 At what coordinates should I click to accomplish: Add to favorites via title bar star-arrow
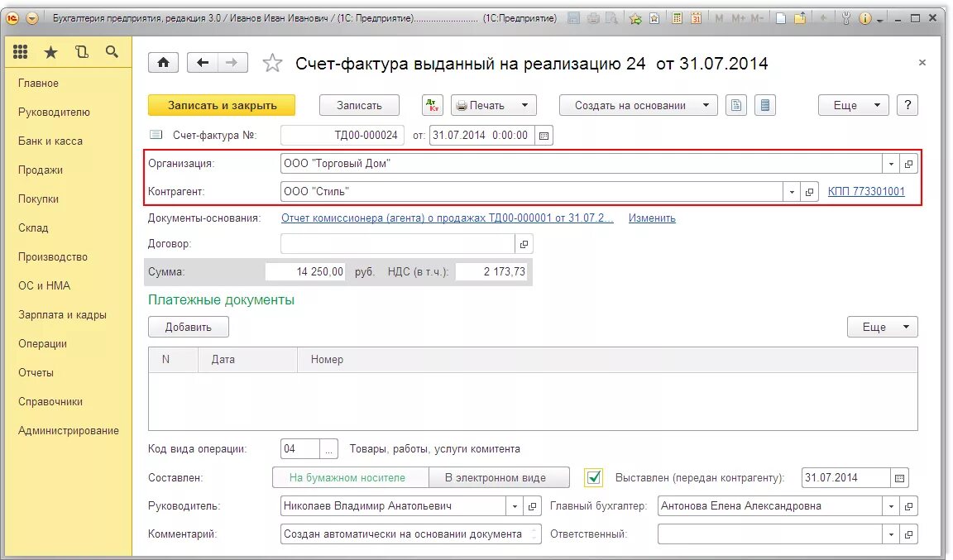(x=635, y=18)
